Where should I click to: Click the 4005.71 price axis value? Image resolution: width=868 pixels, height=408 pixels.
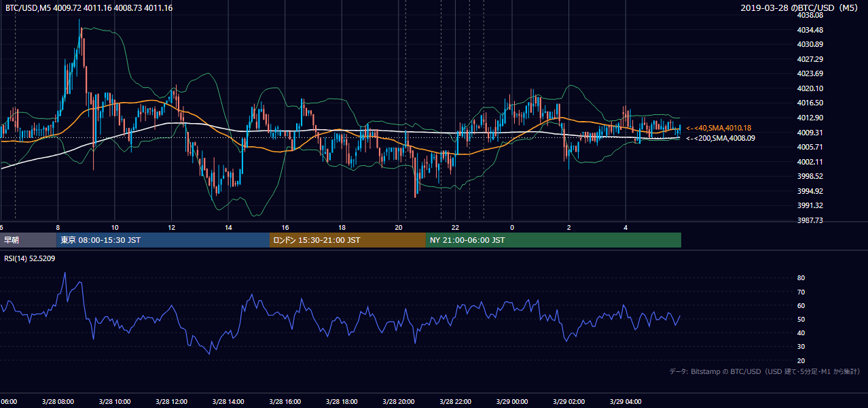coord(810,147)
